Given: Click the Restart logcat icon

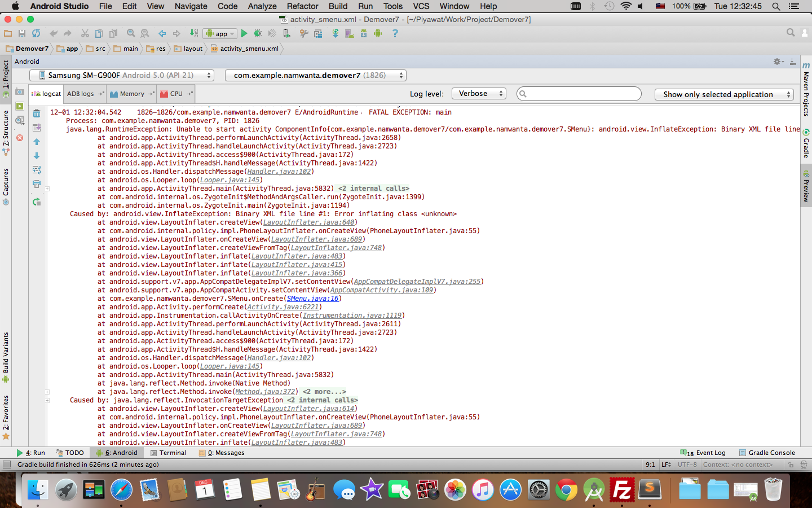Looking at the screenshot, I should (37, 202).
